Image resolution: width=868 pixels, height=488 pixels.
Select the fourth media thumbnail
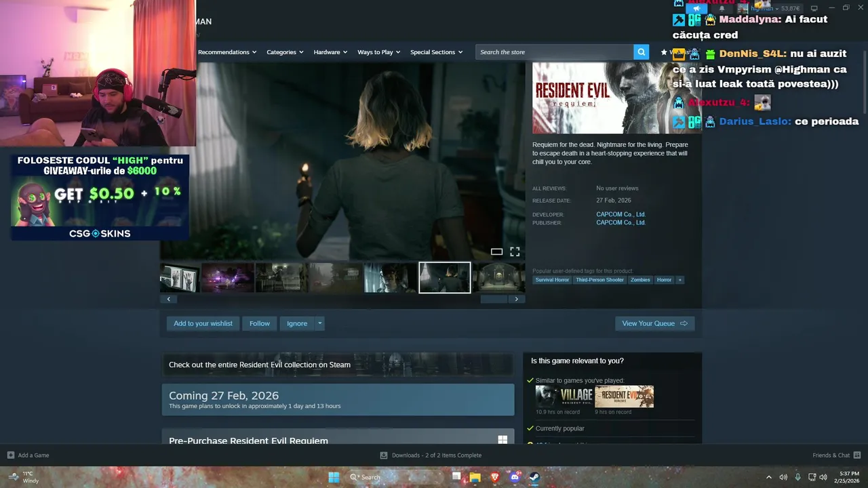point(336,278)
